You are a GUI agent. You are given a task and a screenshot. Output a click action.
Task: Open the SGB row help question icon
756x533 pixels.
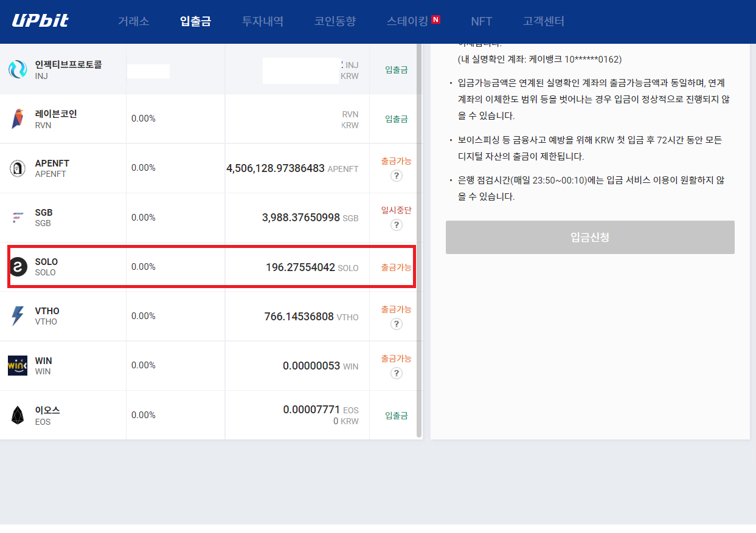point(396,225)
